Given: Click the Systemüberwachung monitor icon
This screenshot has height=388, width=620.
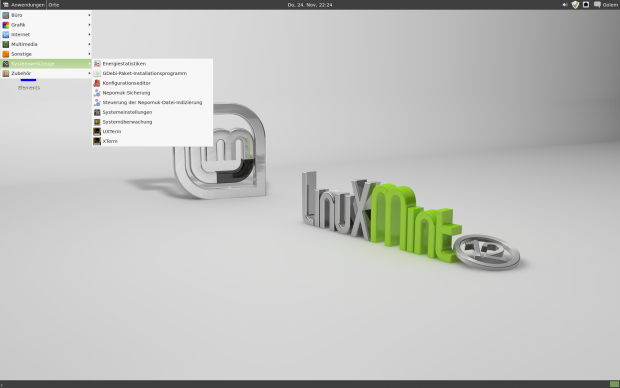Looking at the screenshot, I should pyautogui.click(x=97, y=122).
